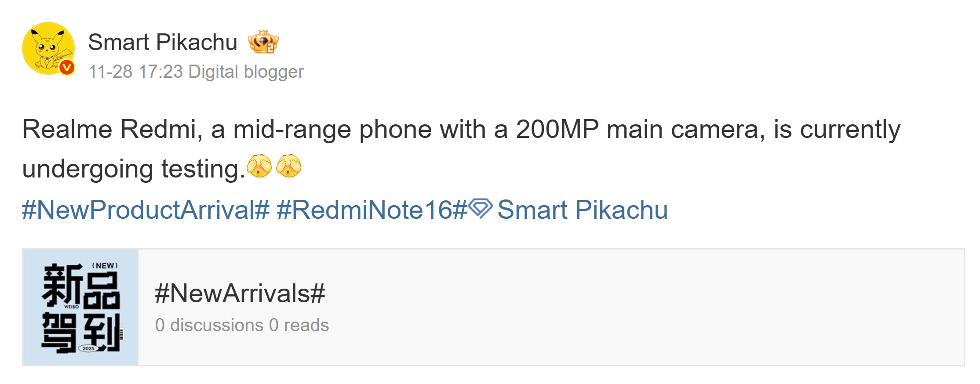
Task: Click the new arrivals topic card thumbnail
Action: pyautogui.click(x=80, y=308)
